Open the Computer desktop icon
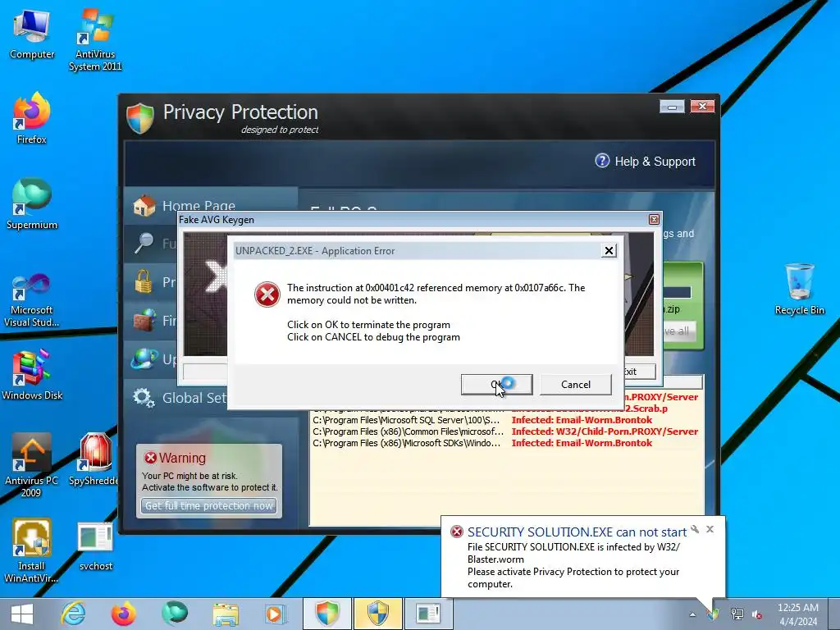The width and height of the screenshot is (840, 630). 32,34
